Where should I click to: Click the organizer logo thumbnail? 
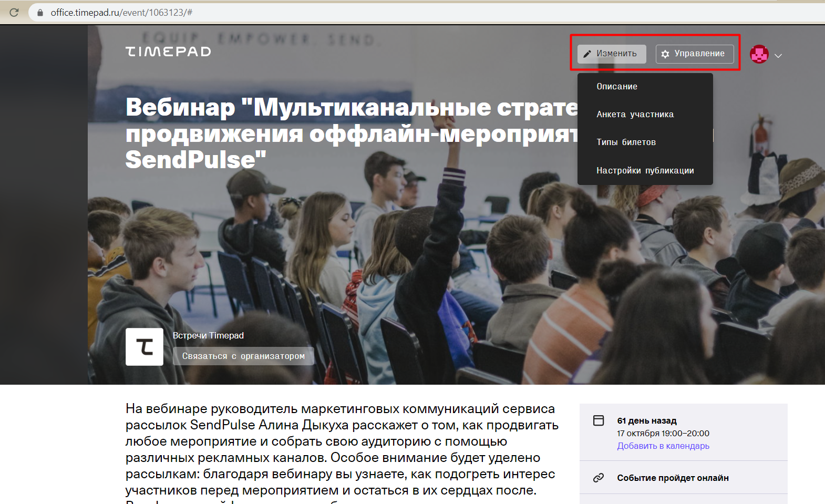[145, 347]
